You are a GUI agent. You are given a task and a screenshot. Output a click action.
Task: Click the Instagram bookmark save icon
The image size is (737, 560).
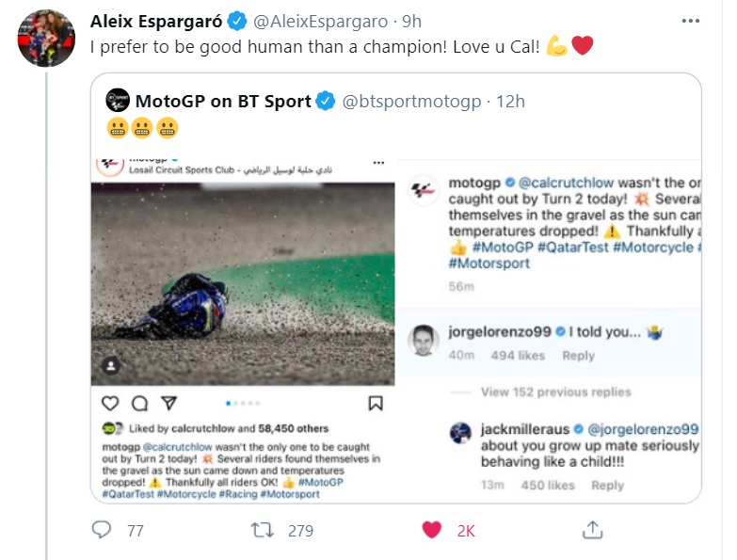[375, 403]
